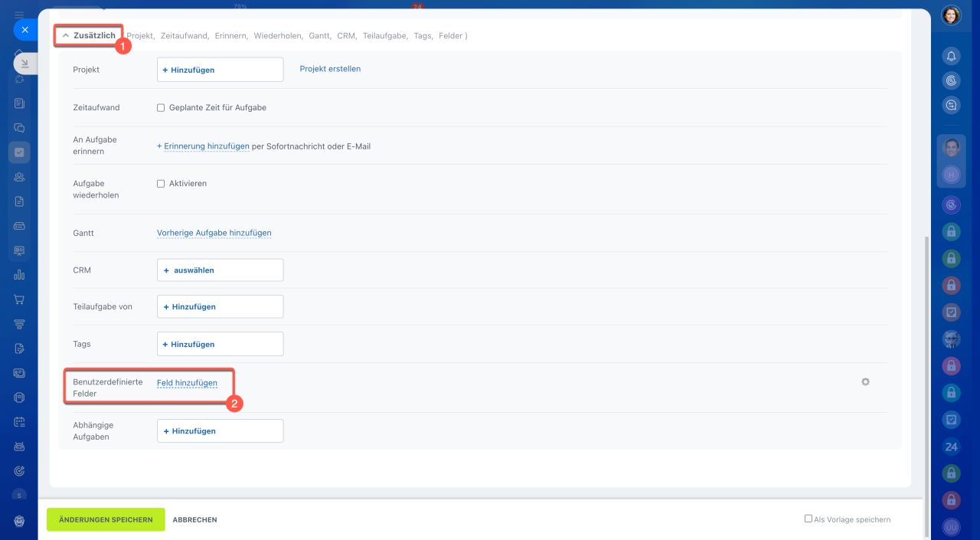Screen dimensions: 980x540
Task: Check Als Vorlage speichern checkbox
Action: (x=808, y=519)
